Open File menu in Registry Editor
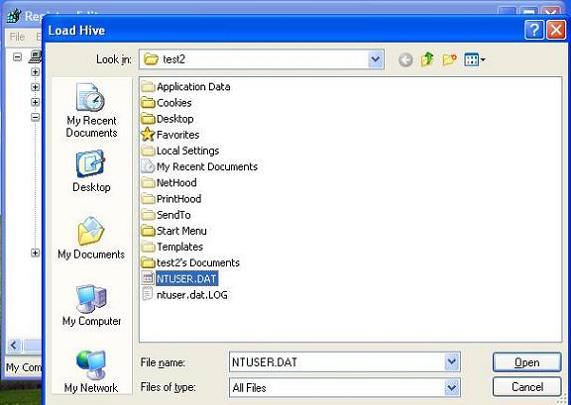Viewport: 571px width, 405px height. pos(17,37)
